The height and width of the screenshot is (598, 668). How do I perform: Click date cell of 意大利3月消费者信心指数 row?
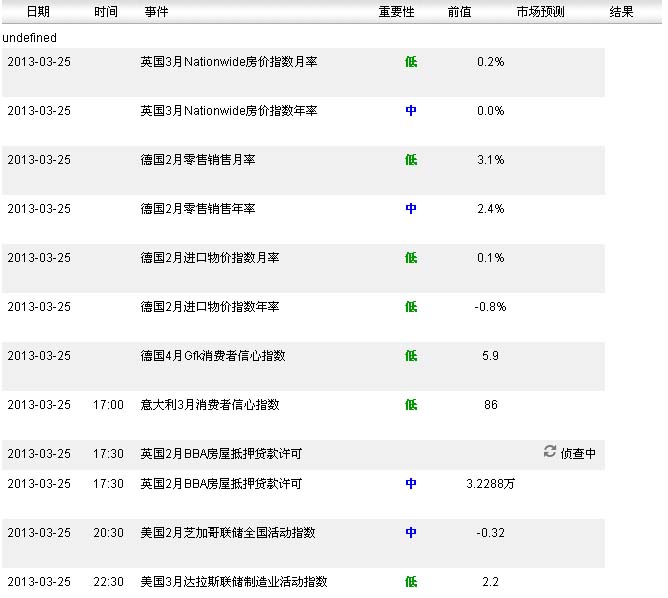(39, 405)
